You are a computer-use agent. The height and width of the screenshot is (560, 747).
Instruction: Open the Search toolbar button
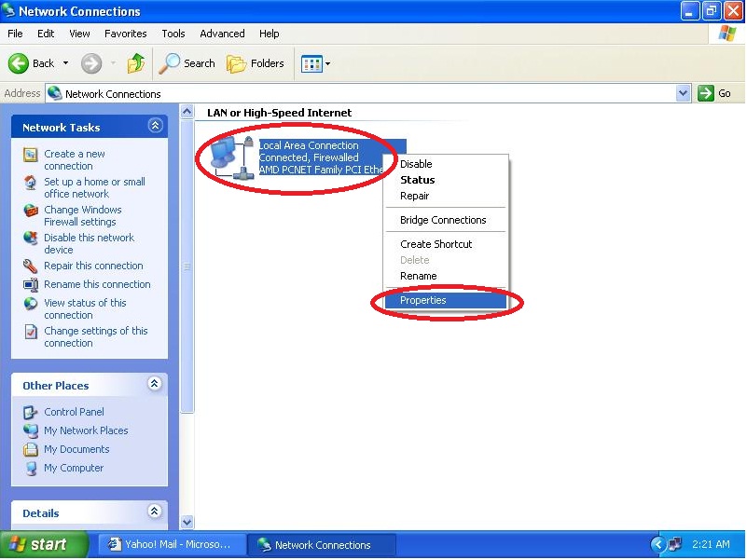(x=187, y=63)
